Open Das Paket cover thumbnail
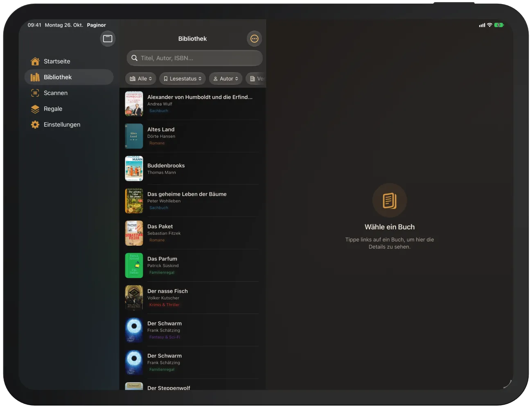The image size is (532, 408). click(134, 233)
